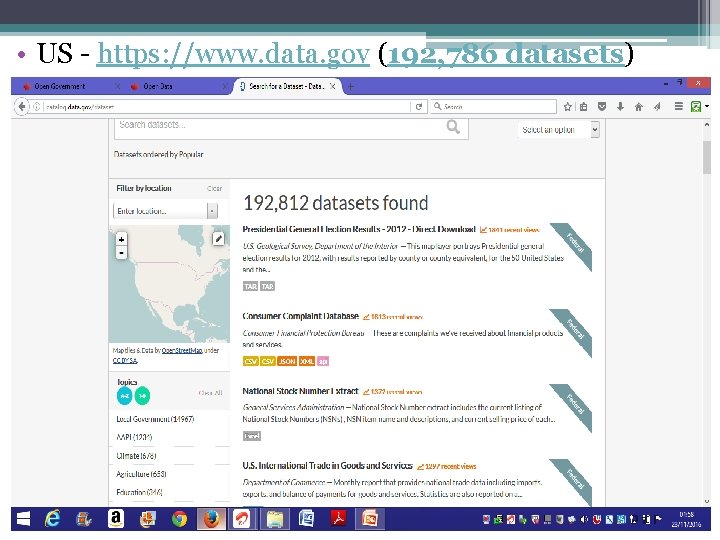The height and width of the screenshot is (540, 720).
Task: Open Pocket shield icon in toolbar
Action: 602,107
